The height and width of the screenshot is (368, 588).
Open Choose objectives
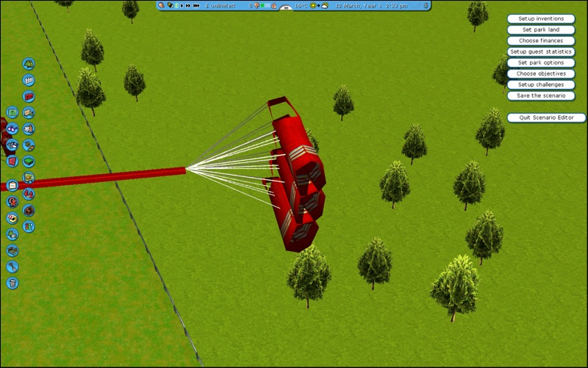pos(541,73)
